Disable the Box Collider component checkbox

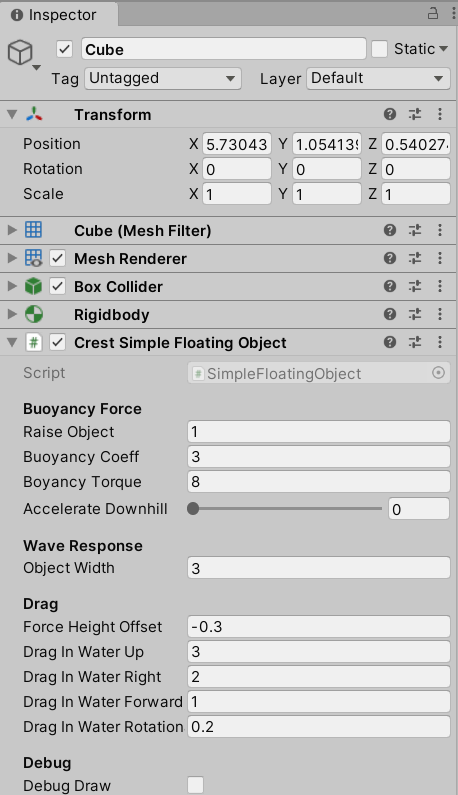57,286
